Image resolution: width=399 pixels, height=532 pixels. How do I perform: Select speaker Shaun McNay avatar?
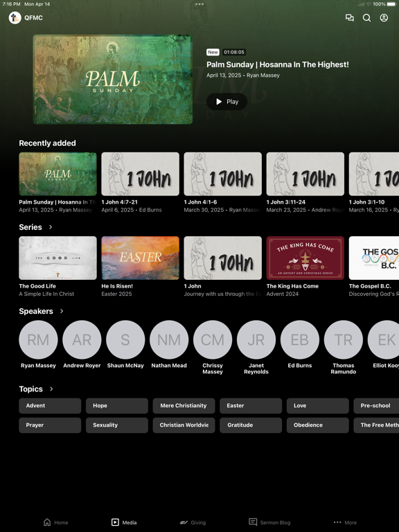125,339
